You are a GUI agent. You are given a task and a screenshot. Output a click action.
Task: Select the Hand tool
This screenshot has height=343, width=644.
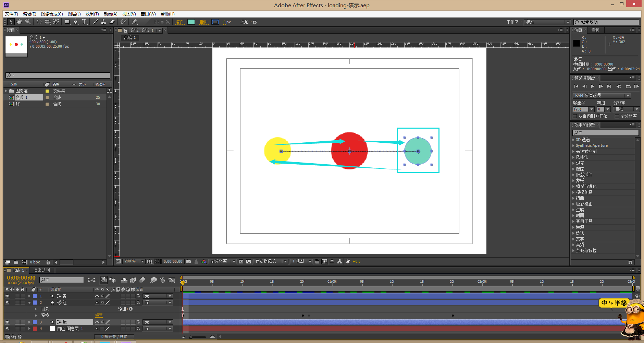coord(19,22)
